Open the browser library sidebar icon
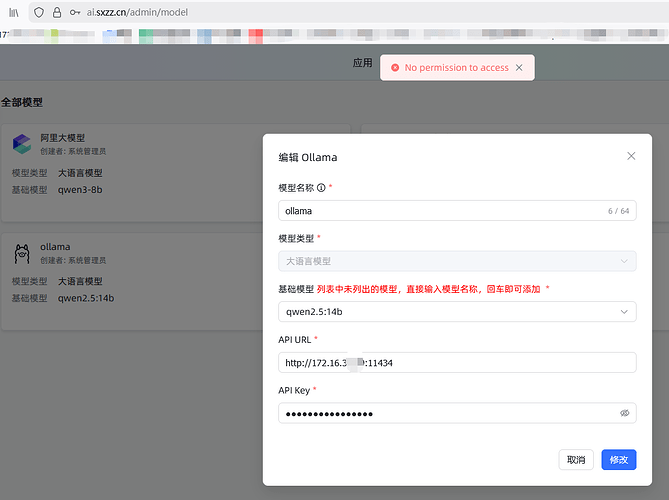 tap(14, 12)
